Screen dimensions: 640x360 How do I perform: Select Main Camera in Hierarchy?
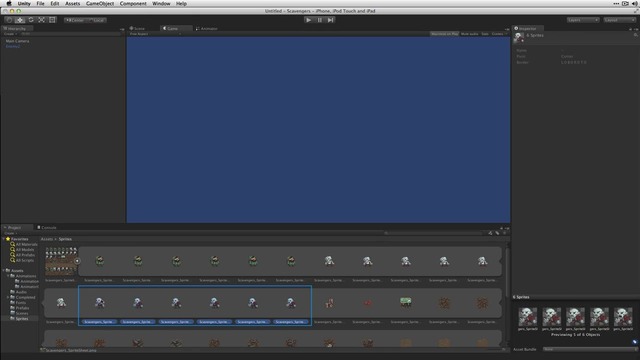pyautogui.click(x=17, y=41)
